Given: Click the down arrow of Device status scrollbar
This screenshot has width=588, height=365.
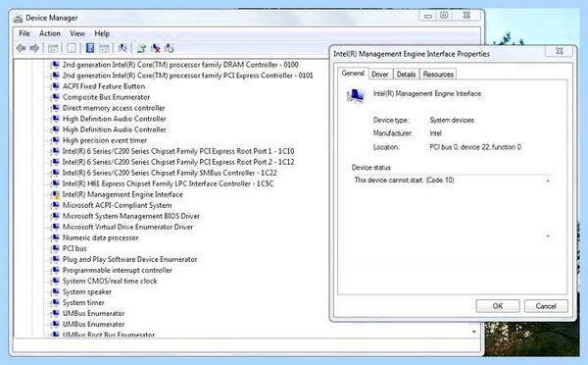Looking at the screenshot, I should pos(548,236).
